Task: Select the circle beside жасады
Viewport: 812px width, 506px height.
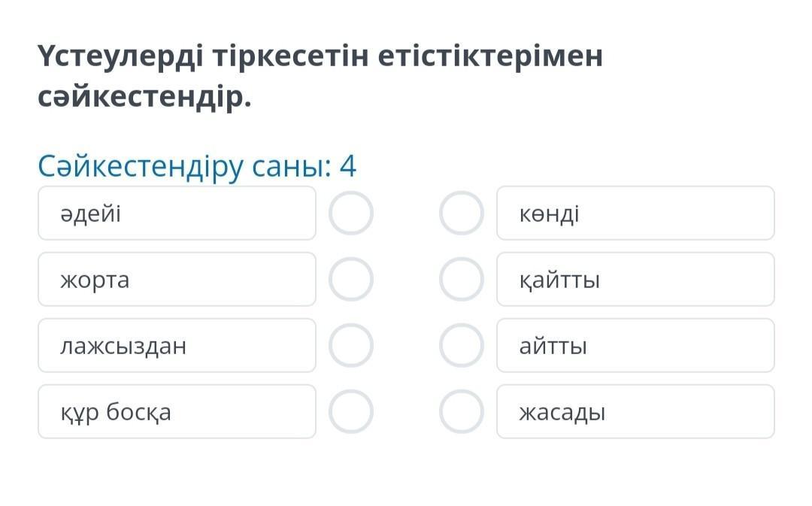Action: [x=461, y=412]
